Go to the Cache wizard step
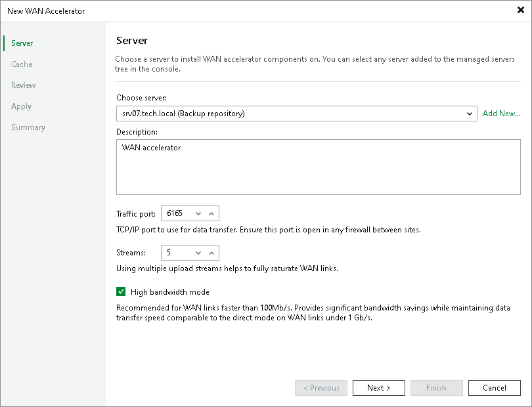 click(x=22, y=64)
